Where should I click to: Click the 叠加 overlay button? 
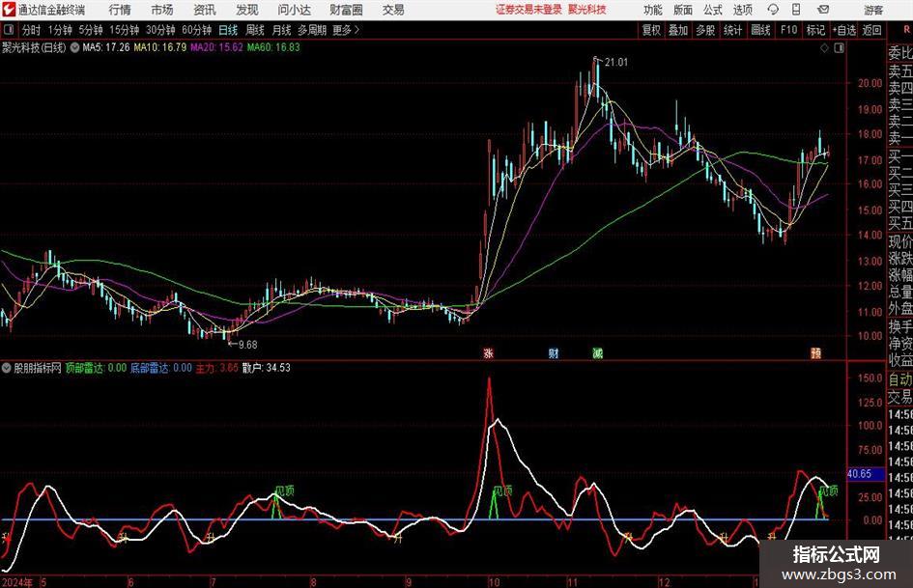(x=678, y=30)
